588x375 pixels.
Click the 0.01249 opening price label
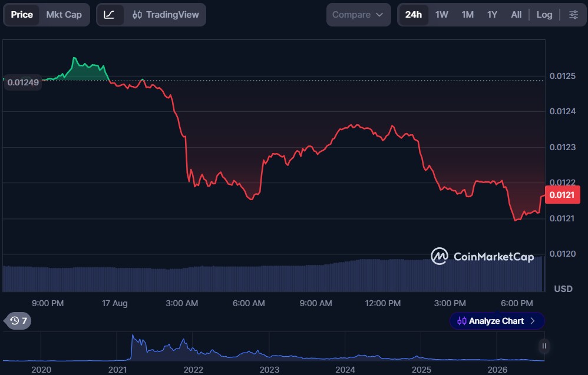click(x=23, y=82)
